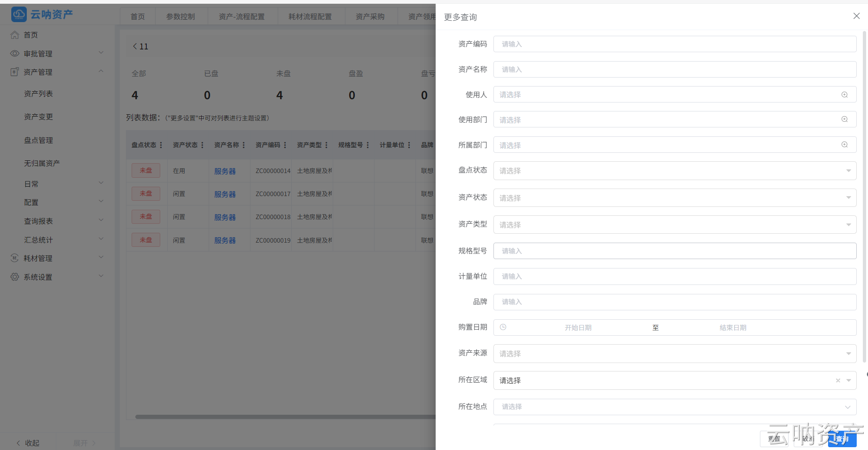Open 无归属资产 in the sidebar

(42, 163)
